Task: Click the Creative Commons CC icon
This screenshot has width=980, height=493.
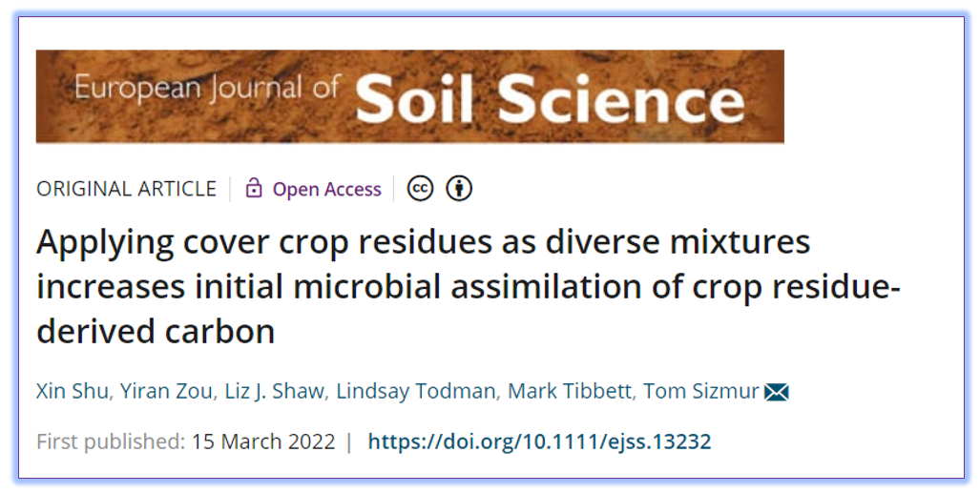Action: [x=420, y=189]
